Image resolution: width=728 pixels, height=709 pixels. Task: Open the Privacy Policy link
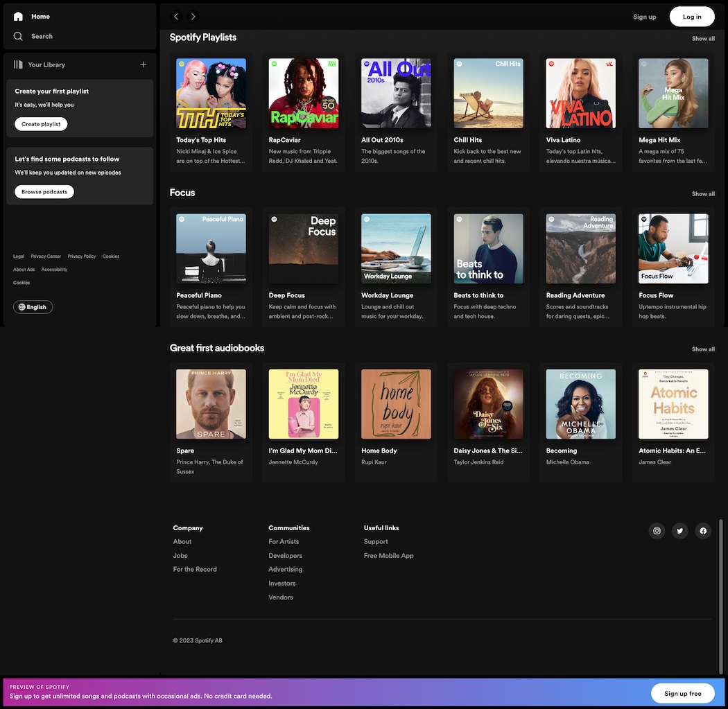tap(82, 256)
